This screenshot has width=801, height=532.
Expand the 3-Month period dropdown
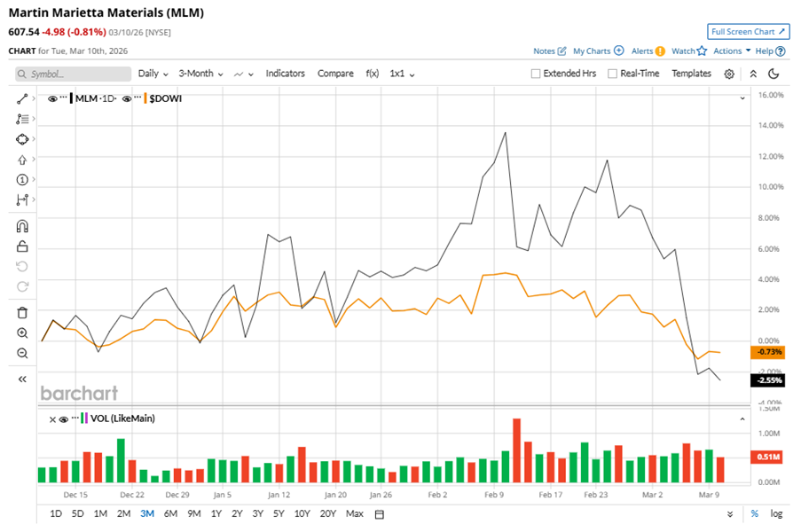tap(200, 74)
